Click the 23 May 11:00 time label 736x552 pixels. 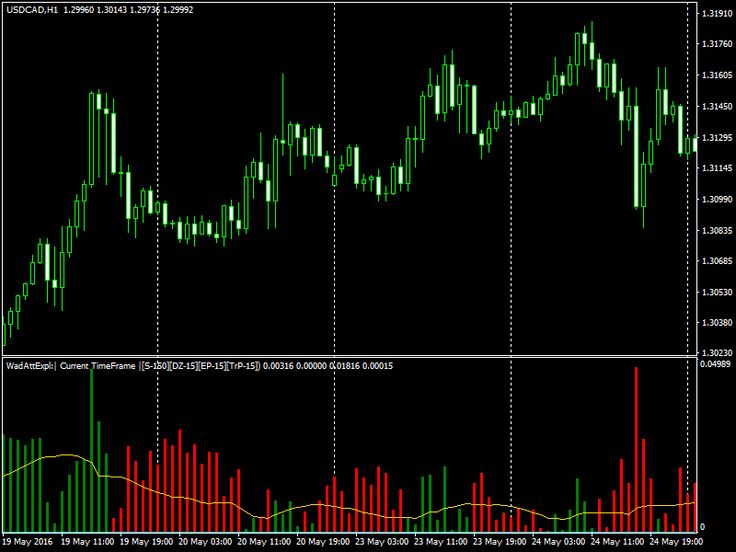tap(441, 542)
